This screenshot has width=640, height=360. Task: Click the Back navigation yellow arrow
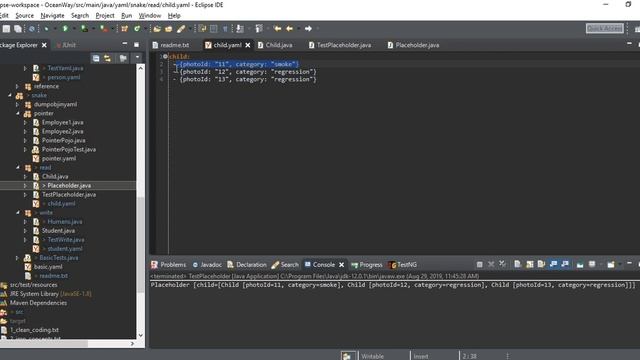point(289,29)
